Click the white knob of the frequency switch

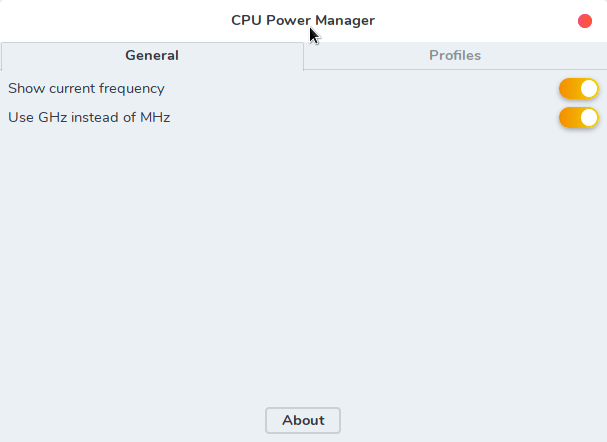pos(589,89)
